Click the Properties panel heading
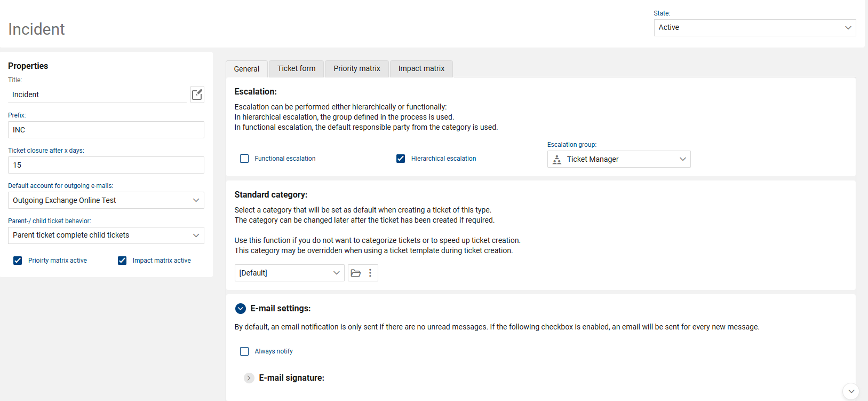This screenshot has height=401, width=868. (x=28, y=66)
